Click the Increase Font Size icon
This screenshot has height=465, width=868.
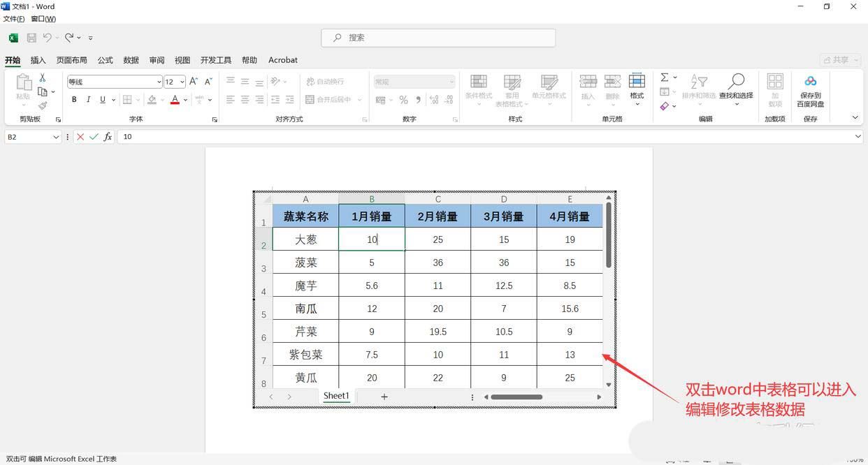point(194,82)
